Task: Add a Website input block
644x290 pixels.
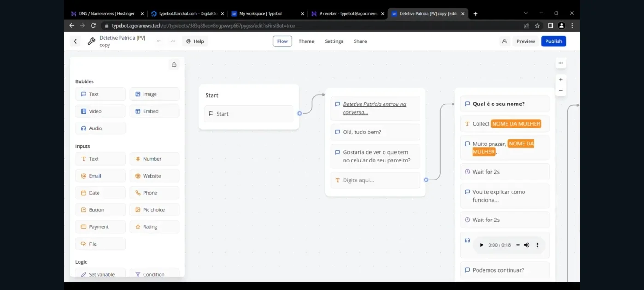Action: coord(155,176)
